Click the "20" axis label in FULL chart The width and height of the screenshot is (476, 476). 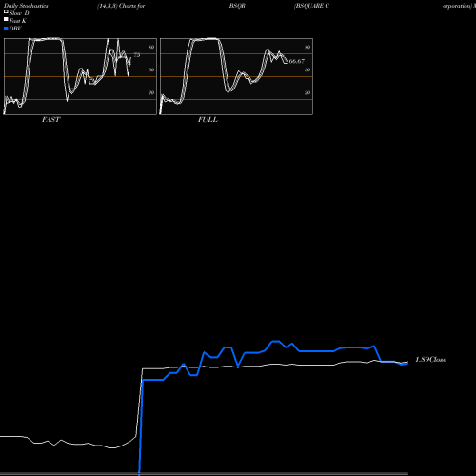[x=307, y=93]
